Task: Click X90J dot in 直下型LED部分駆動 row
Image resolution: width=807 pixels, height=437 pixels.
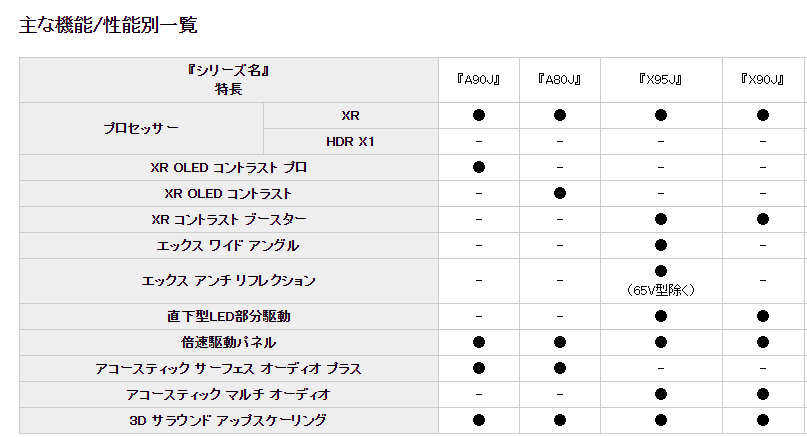Action: click(x=762, y=316)
